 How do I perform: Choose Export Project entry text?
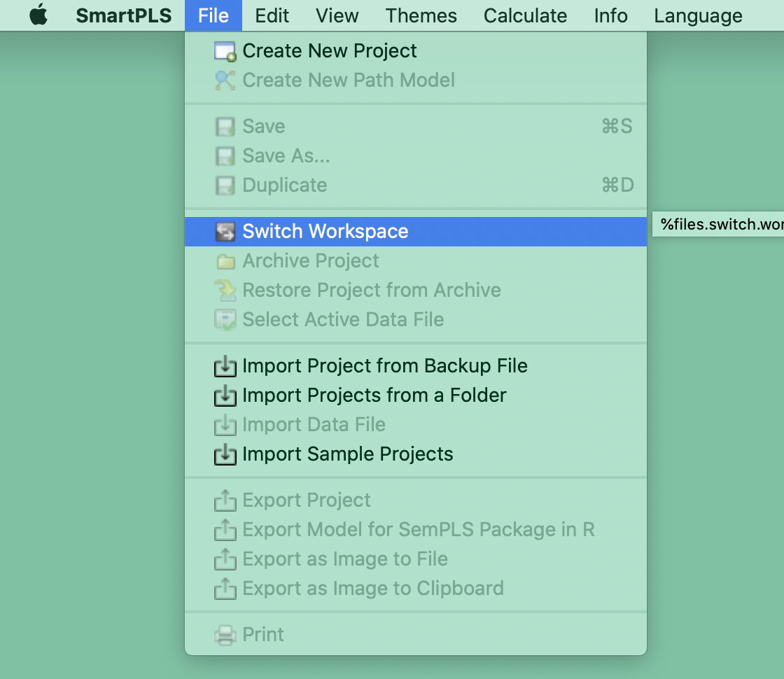pyautogui.click(x=307, y=500)
